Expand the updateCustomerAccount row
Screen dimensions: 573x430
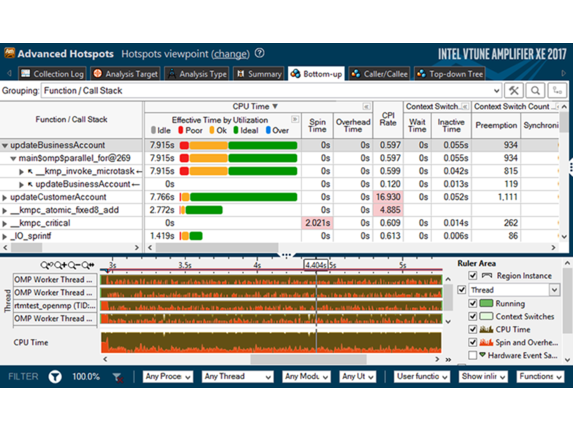[x=4, y=198]
